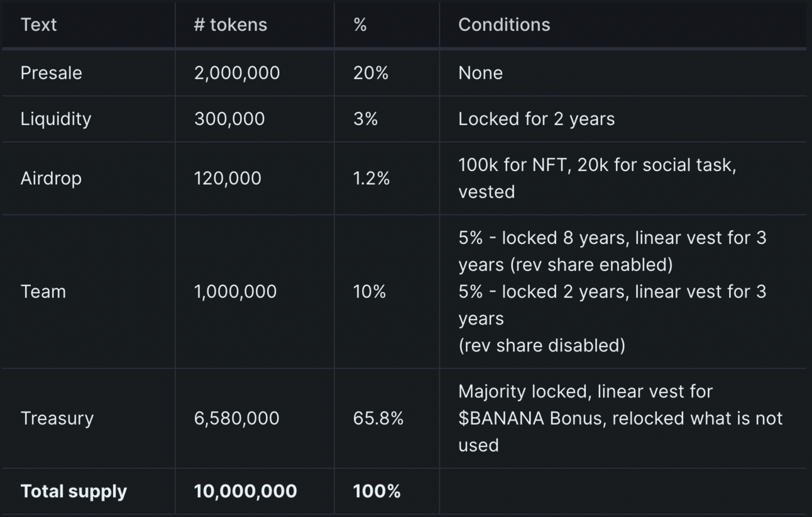Click the 6,580,000 treasury token amount

[x=237, y=418]
